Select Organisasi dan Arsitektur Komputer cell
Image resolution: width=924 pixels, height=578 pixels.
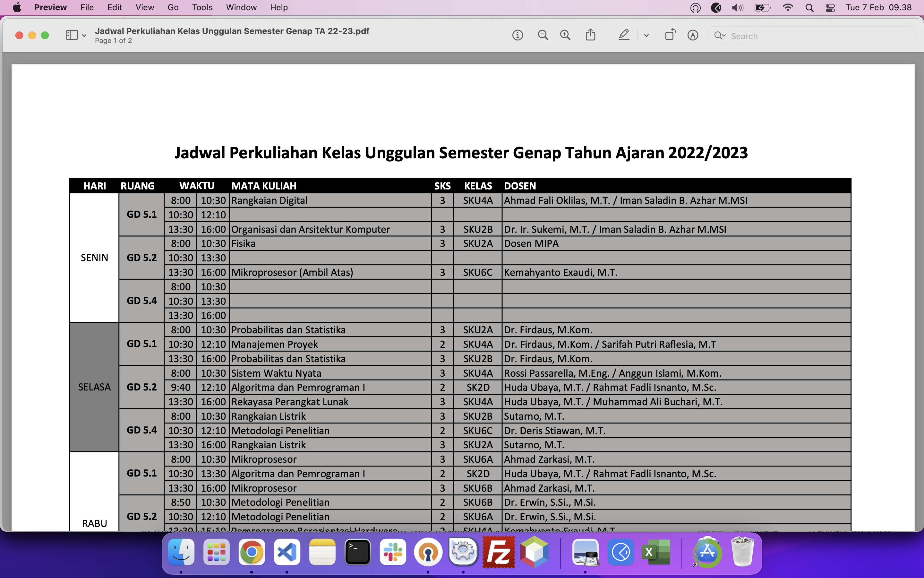pos(330,229)
